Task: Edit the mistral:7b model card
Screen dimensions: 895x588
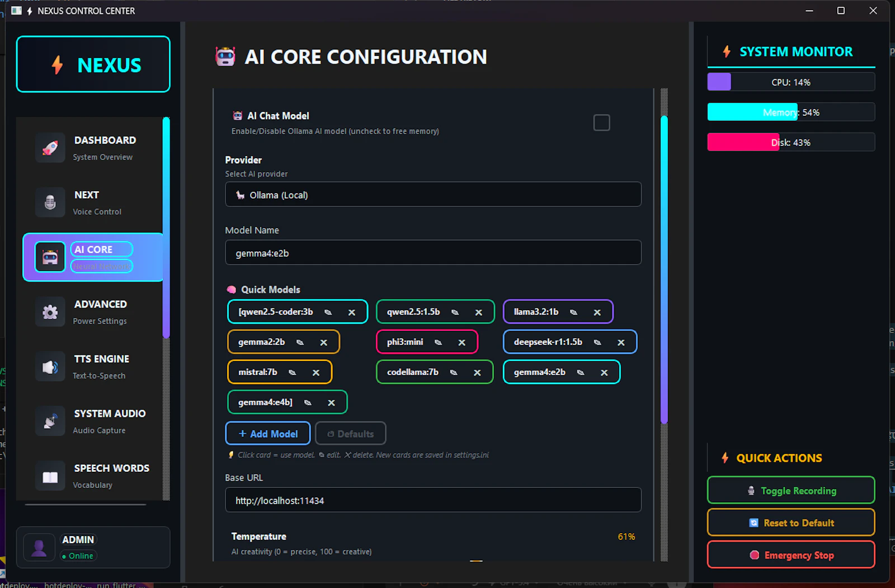Action: [293, 372]
